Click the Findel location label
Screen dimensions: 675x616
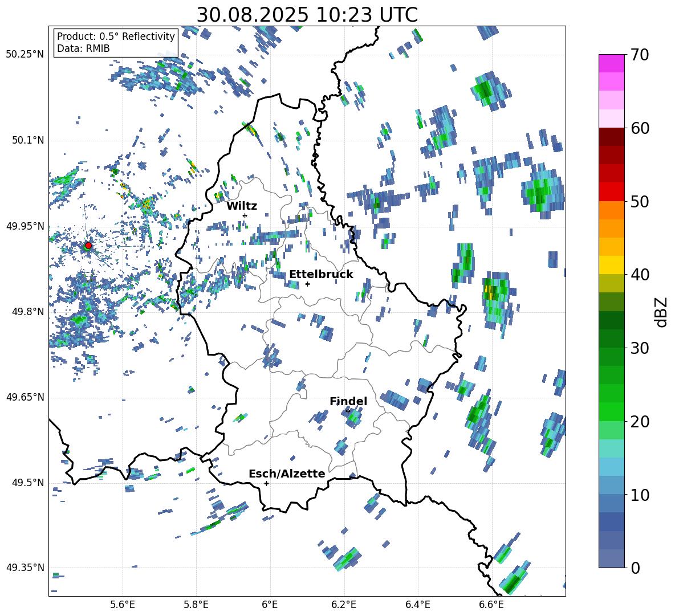coord(348,401)
